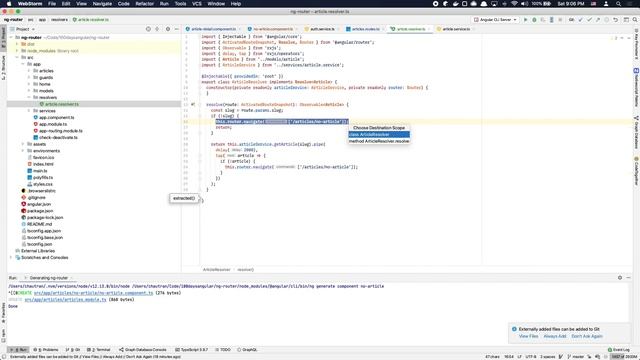This screenshot has height=360, width=640.
Task: Expand the assets folder
Action: coord(23,144)
